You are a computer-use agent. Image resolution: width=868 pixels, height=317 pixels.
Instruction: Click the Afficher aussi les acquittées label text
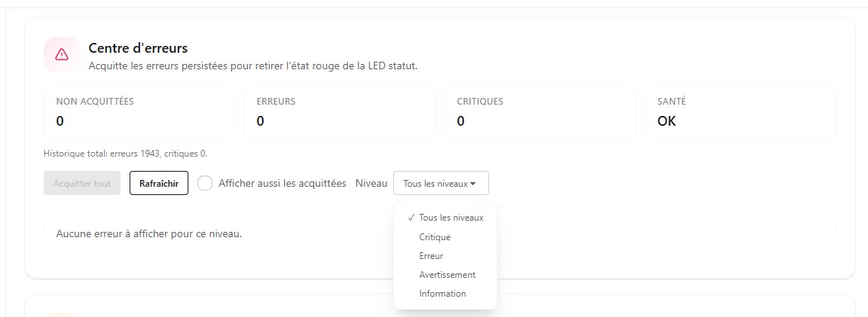pyautogui.click(x=283, y=183)
